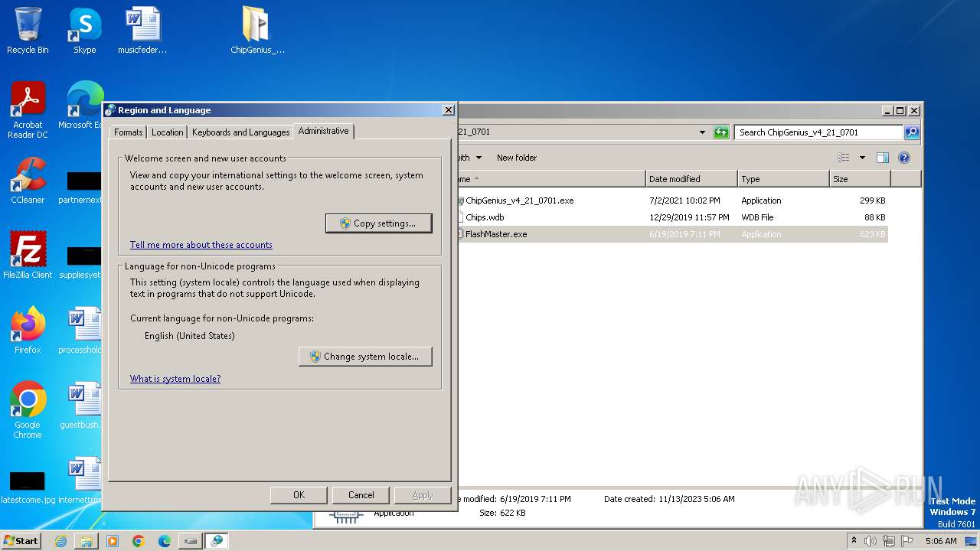980x551 pixels.
Task: Open the partnernext desktop file
Action: click(81, 187)
